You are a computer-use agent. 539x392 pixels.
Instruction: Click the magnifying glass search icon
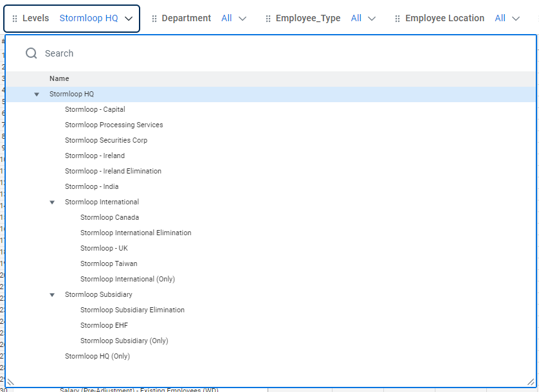coord(30,53)
